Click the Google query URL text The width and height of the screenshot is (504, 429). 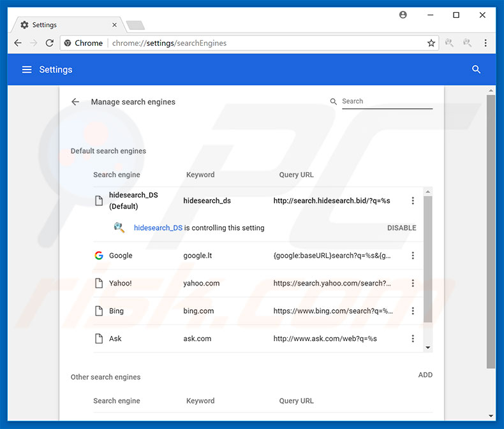pos(332,256)
